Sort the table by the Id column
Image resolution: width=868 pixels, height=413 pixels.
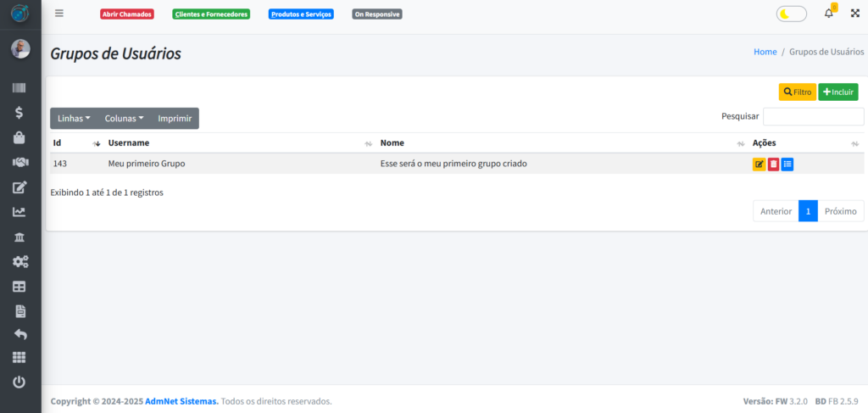(75, 143)
